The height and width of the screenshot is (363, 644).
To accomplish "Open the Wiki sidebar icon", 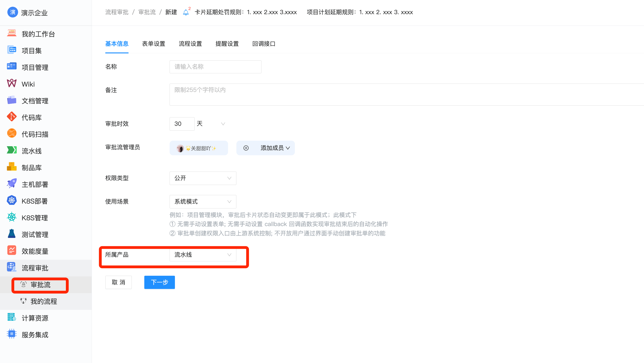I will point(12,84).
